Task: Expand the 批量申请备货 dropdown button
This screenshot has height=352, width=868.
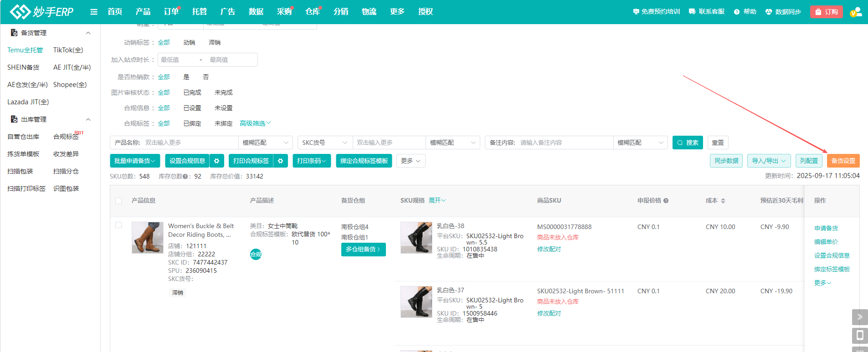Action: [x=135, y=161]
